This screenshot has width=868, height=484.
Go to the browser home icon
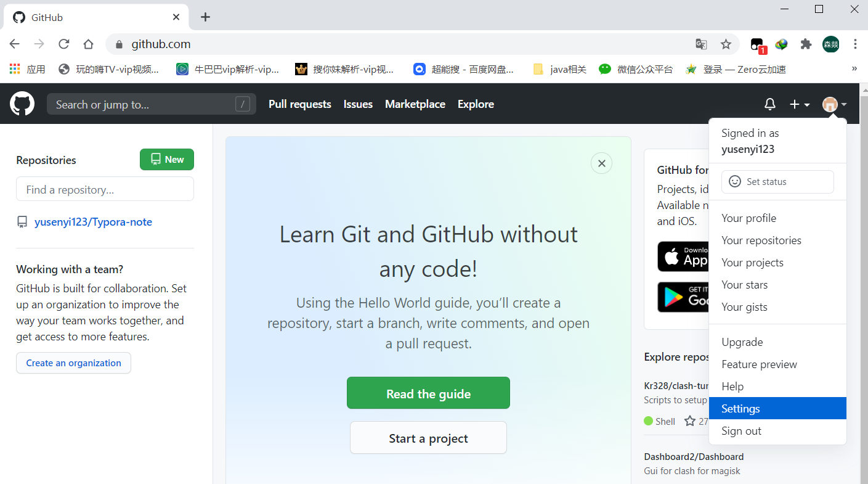(88, 44)
